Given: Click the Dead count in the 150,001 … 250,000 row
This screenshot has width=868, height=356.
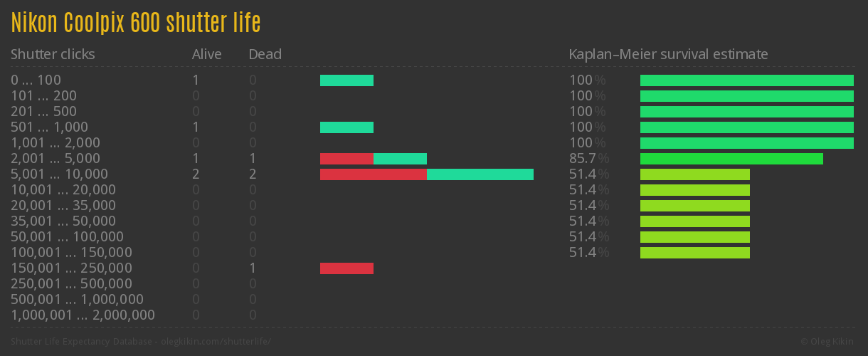Looking at the screenshot, I should coord(253,268).
